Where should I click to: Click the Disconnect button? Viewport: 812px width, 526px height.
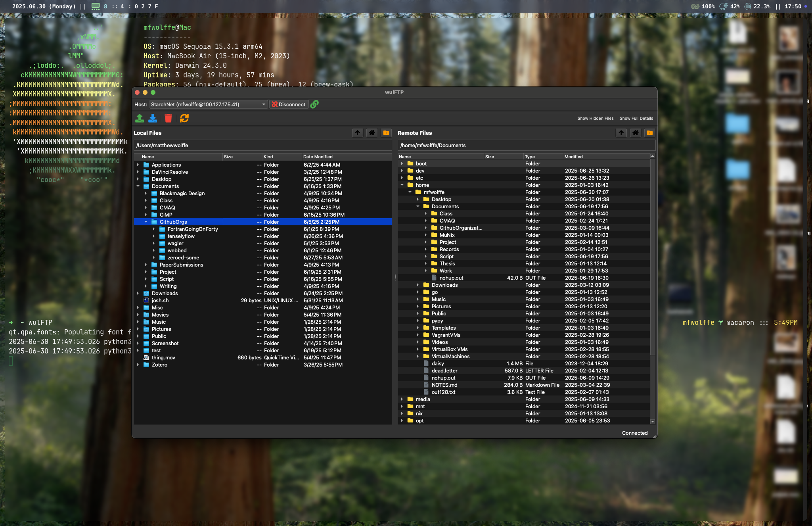[x=289, y=104]
